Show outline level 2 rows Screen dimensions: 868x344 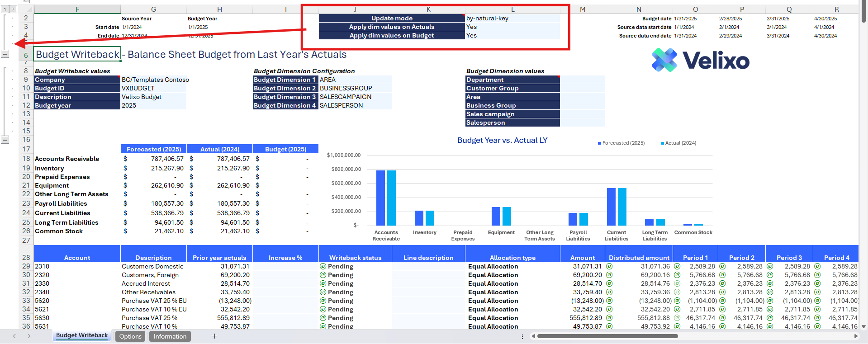(x=13, y=9)
